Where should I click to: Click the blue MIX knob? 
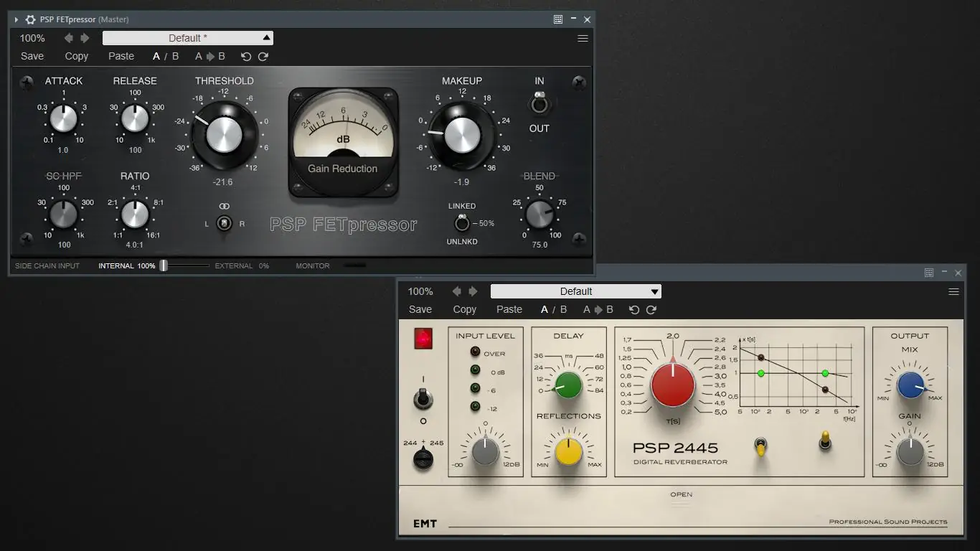(910, 385)
